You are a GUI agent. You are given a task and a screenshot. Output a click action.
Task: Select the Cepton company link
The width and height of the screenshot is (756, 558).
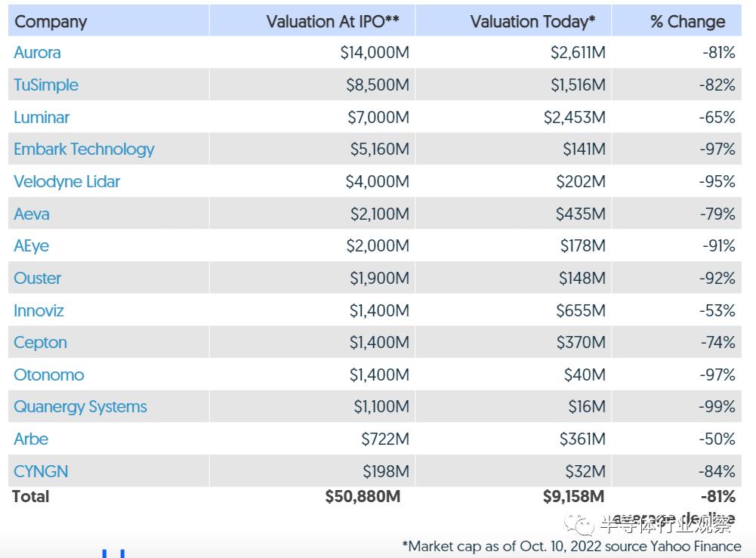click(x=40, y=343)
